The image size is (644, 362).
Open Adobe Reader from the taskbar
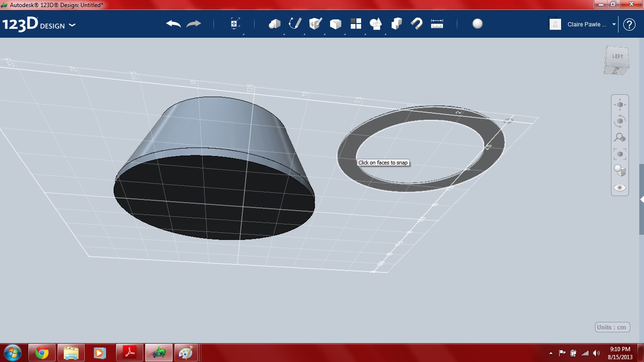(129, 353)
